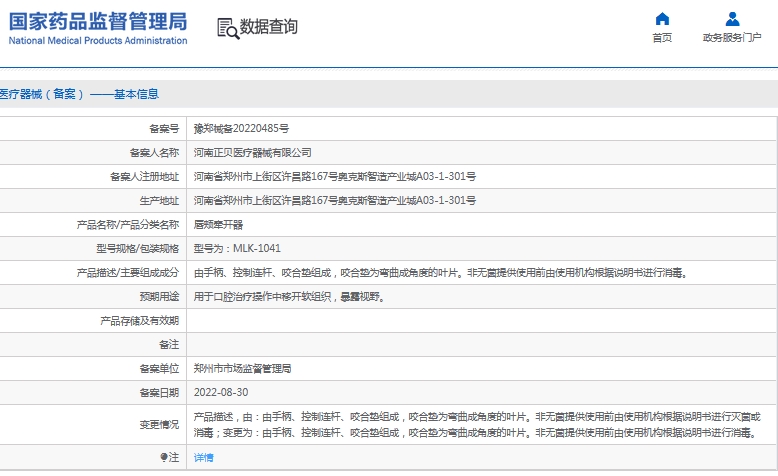
Task: Click the ●注 row label
Action: click(x=170, y=458)
